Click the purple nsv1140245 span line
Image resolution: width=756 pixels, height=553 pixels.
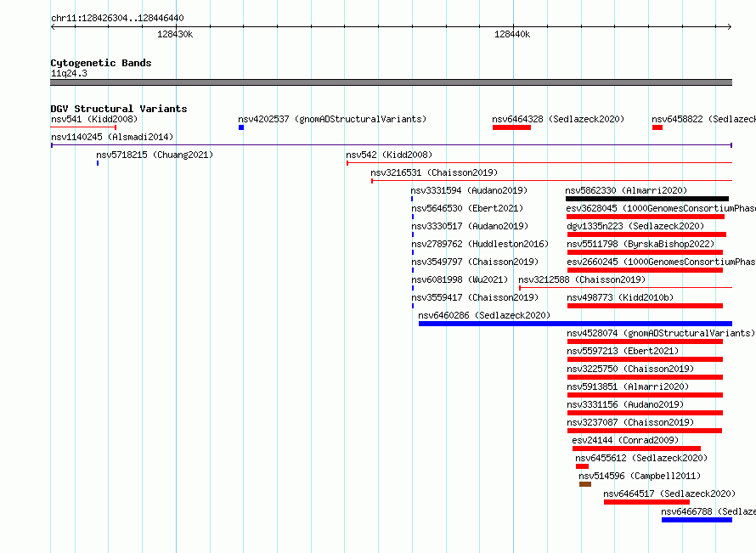tap(392, 144)
